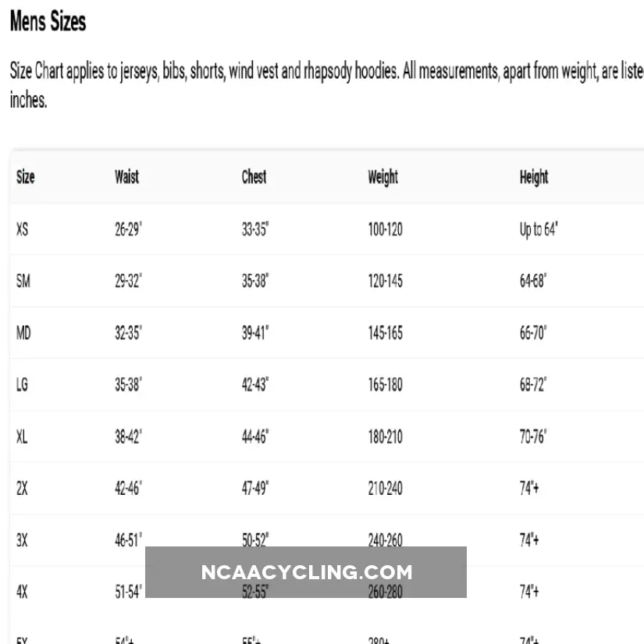Click the 165-180 weight value
The image size is (644, 644).
[x=386, y=385]
